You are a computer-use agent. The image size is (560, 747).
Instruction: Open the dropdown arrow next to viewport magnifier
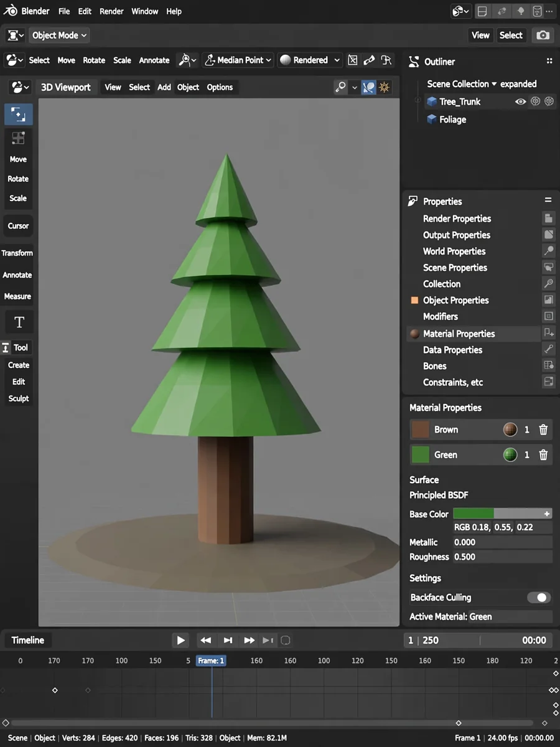[355, 88]
